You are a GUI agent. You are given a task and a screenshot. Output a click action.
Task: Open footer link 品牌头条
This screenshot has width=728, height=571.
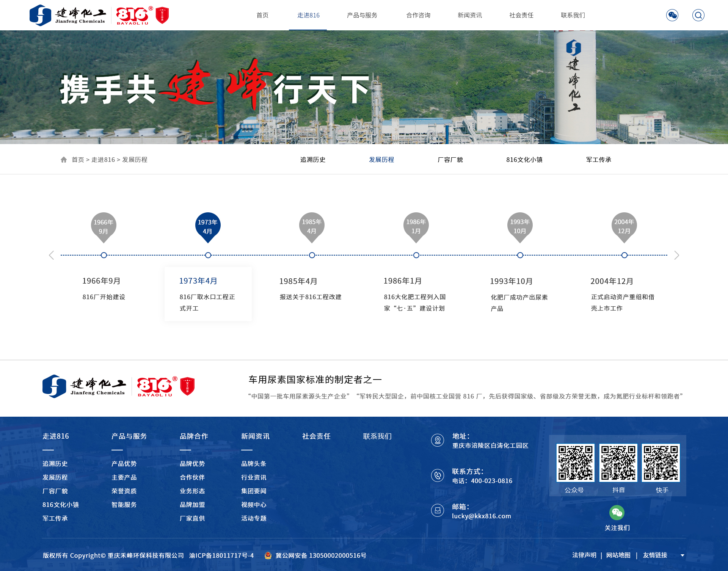[x=254, y=464]
